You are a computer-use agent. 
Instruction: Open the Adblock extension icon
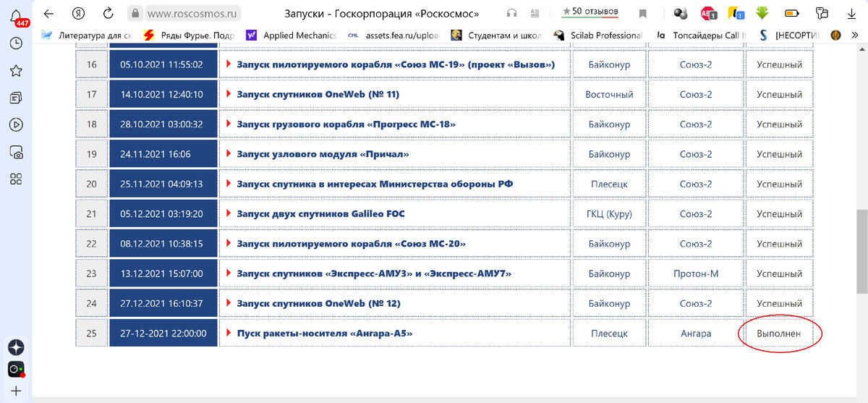coord(708,13)
